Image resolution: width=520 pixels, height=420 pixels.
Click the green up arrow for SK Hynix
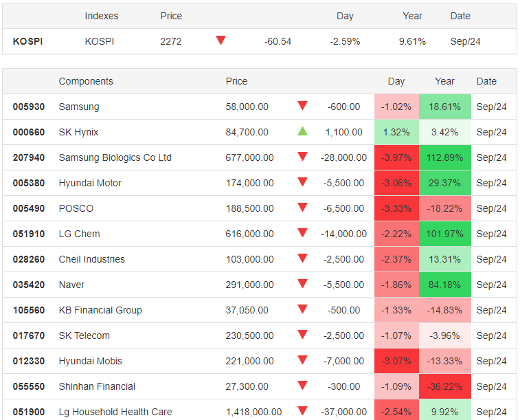point(302,131)
